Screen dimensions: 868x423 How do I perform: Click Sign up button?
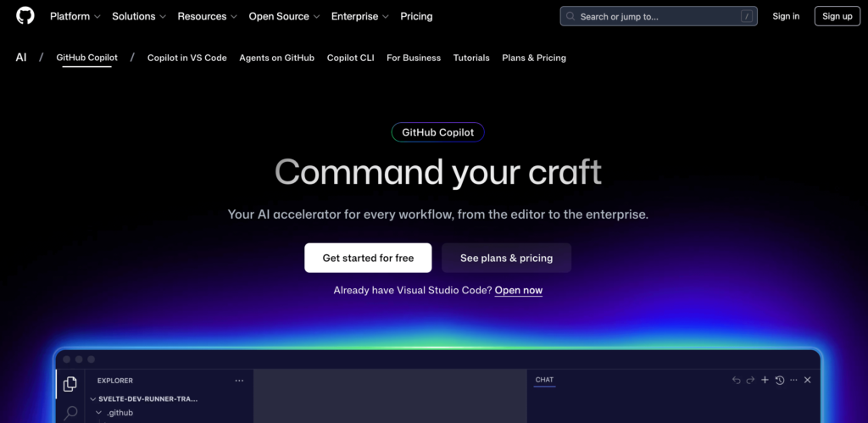837,16
